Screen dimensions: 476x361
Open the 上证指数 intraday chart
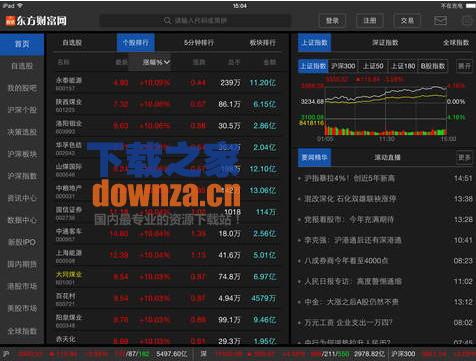(386, 110)
